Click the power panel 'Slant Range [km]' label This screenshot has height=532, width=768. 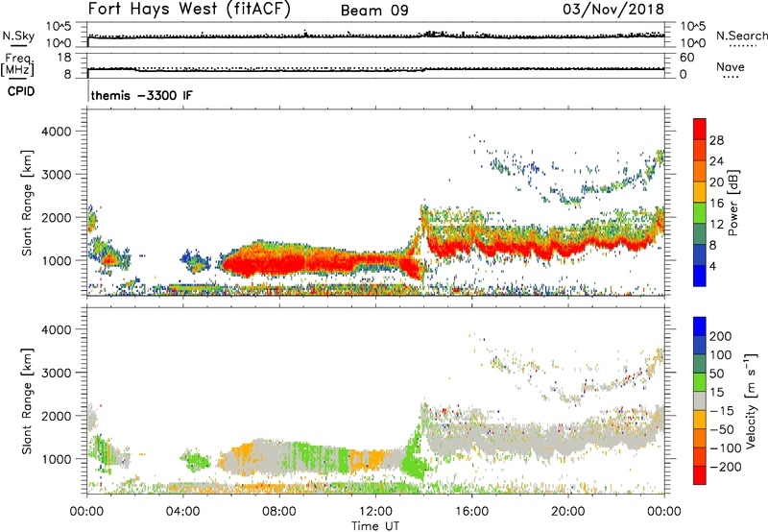pos(27,203)
